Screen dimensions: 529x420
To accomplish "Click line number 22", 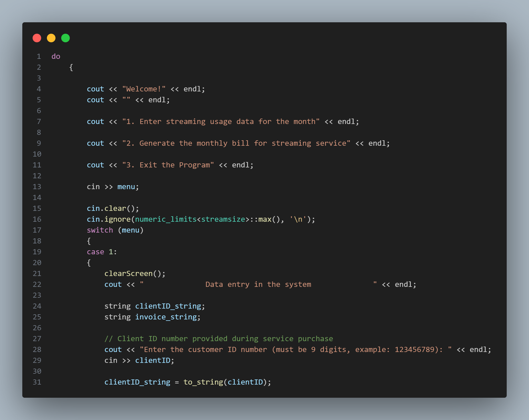I will click(x=37, y=285).
